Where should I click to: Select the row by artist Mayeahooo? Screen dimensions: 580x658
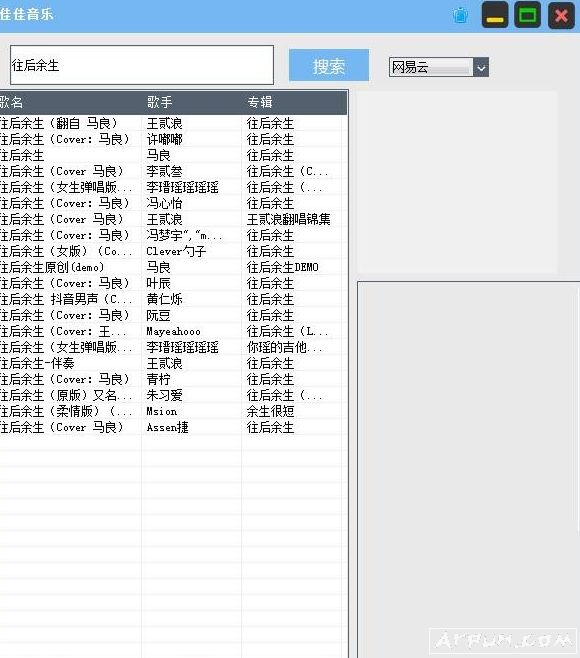pos(171,332)
